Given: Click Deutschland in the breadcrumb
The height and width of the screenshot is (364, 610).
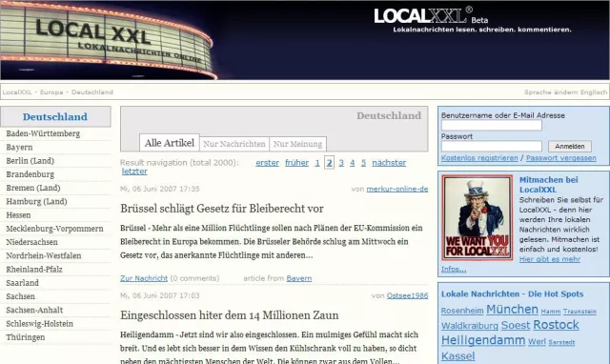Looking at the screenshot, I should pyautogui.click(x=92, y=92).
